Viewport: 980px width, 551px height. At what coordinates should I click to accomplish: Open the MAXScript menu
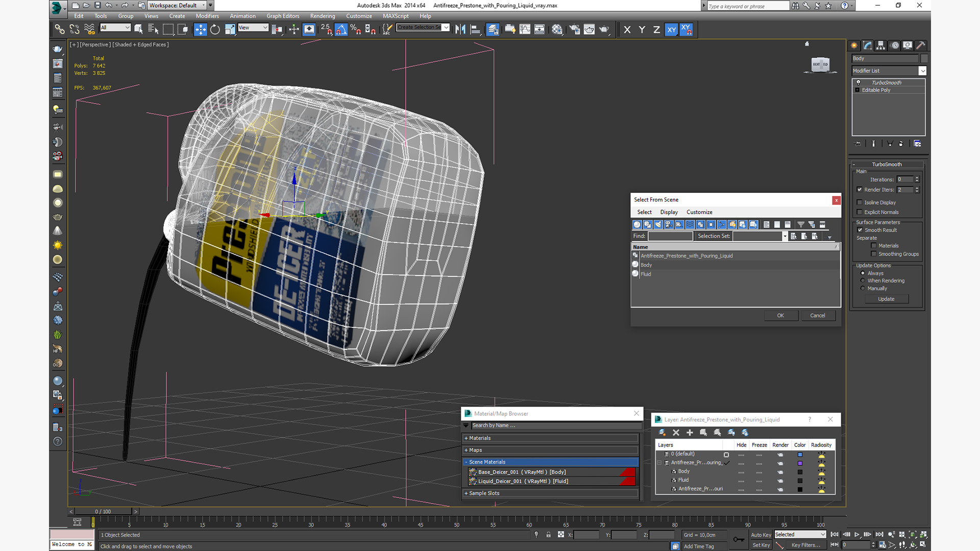click(x=396, y=16)
